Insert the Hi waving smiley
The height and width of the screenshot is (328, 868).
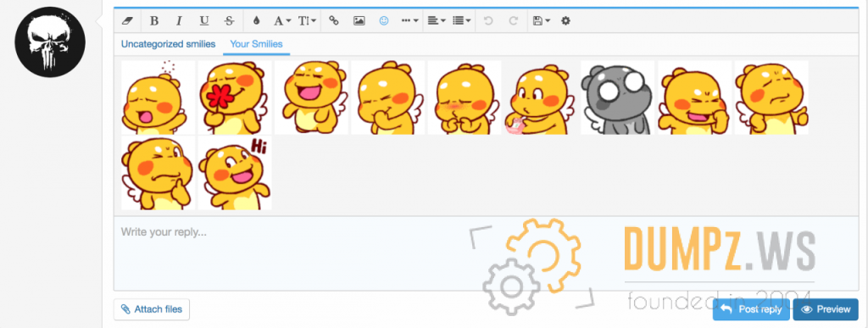click(x=235, y=173)
